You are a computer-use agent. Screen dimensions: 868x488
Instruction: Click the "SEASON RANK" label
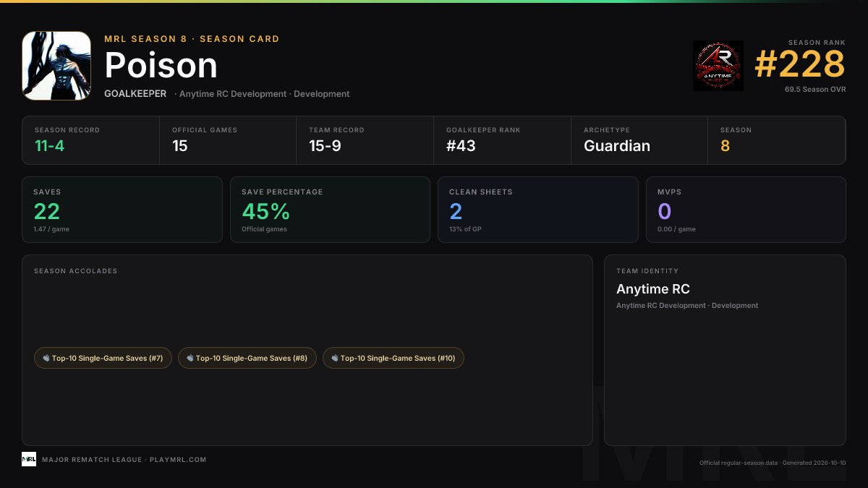coord(817,43)
